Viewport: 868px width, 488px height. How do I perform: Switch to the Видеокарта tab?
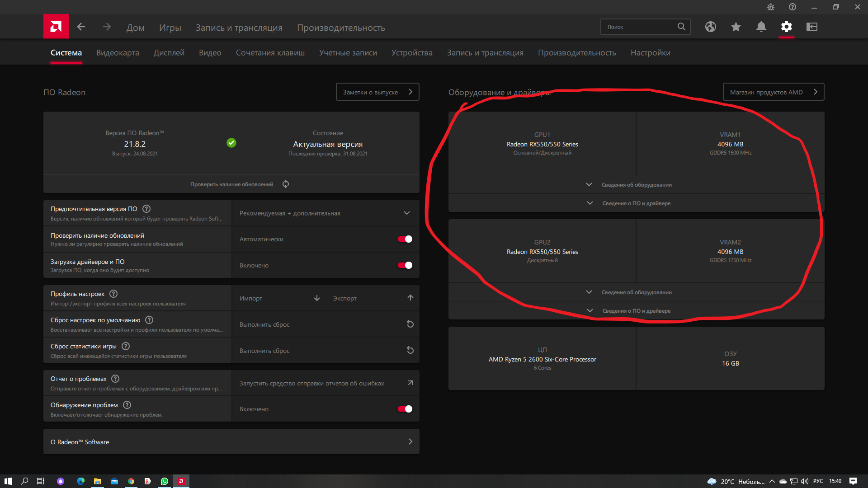[x=118, y=53]
